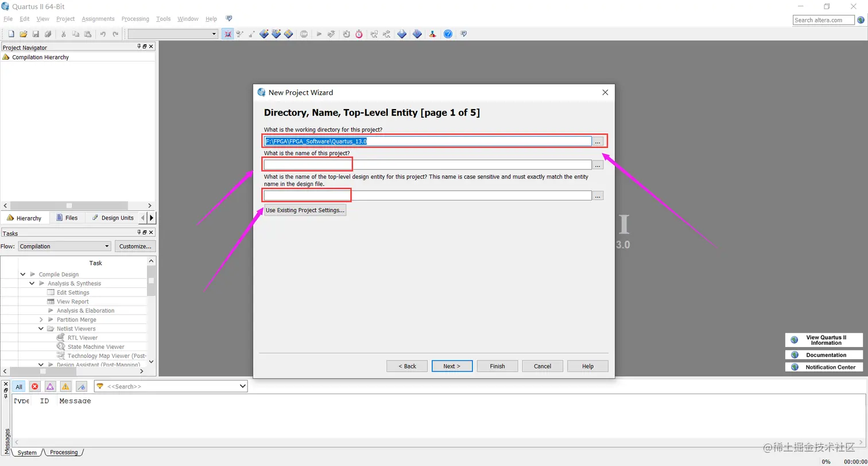868x466 pixels.
Task: Click the Start Compilation play icon
Action: (x=319, y=34)
